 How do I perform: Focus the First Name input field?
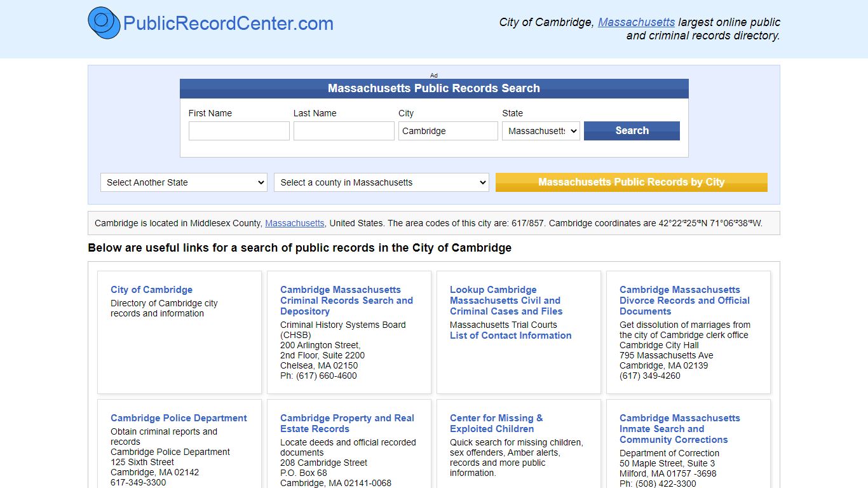[x=239, y=131]
